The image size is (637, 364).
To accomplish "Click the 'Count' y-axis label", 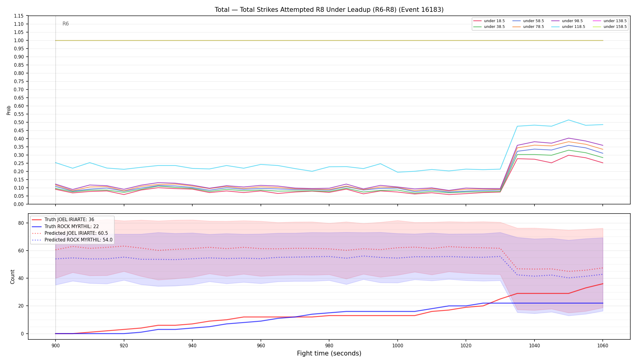I will (12, 277).
